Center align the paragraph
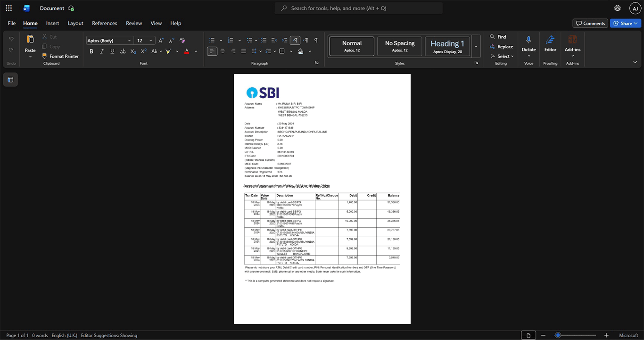644x340 pixels. tap(223, 51)
